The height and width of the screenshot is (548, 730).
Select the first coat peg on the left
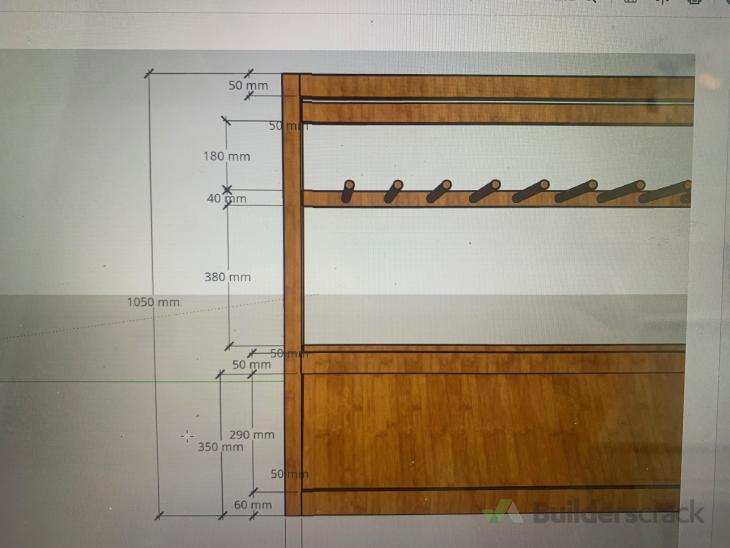[348, 191]
